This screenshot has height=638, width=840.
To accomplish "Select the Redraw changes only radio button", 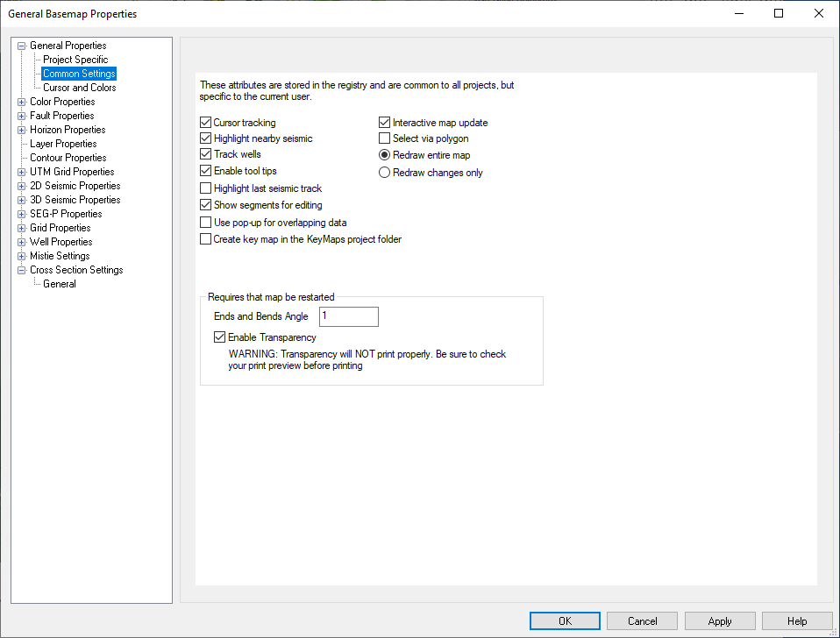I will coord(385,173).
